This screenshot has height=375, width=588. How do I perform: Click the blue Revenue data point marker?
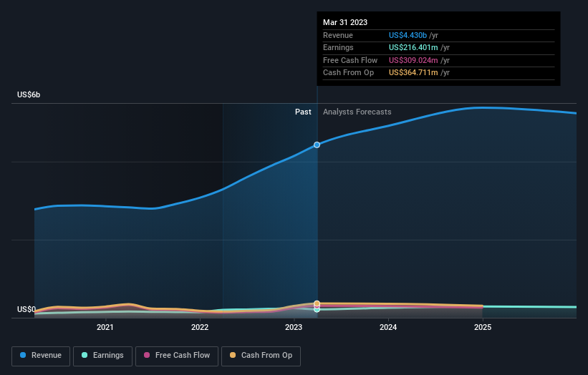[317, 145]
